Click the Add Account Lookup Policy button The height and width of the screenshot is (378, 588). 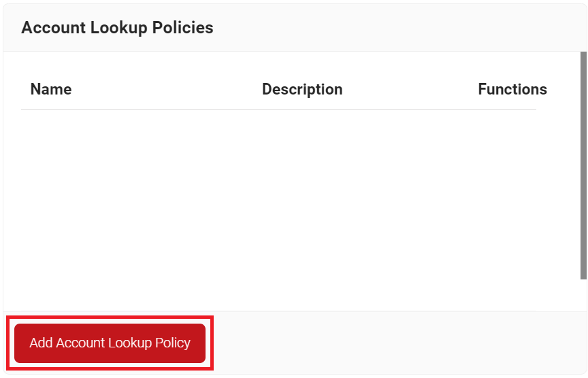110,343
